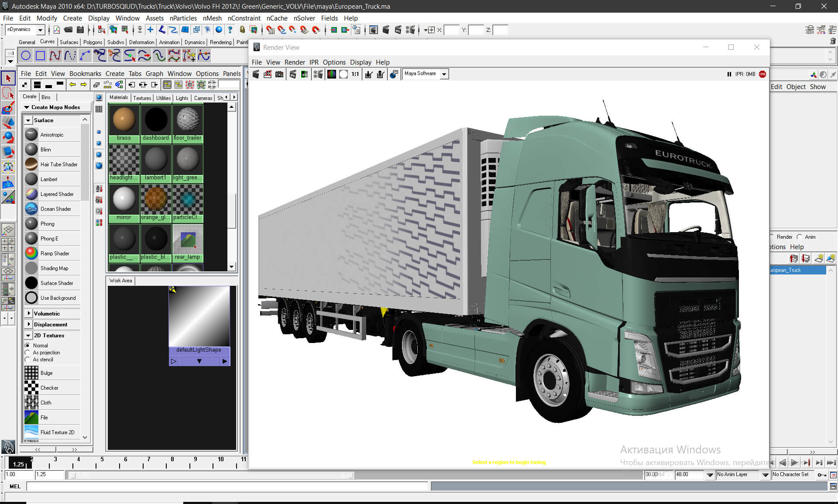This screenshot has height=504, width=838.
Task: Click the Display RGB channels icon
Action: [332, 74]
